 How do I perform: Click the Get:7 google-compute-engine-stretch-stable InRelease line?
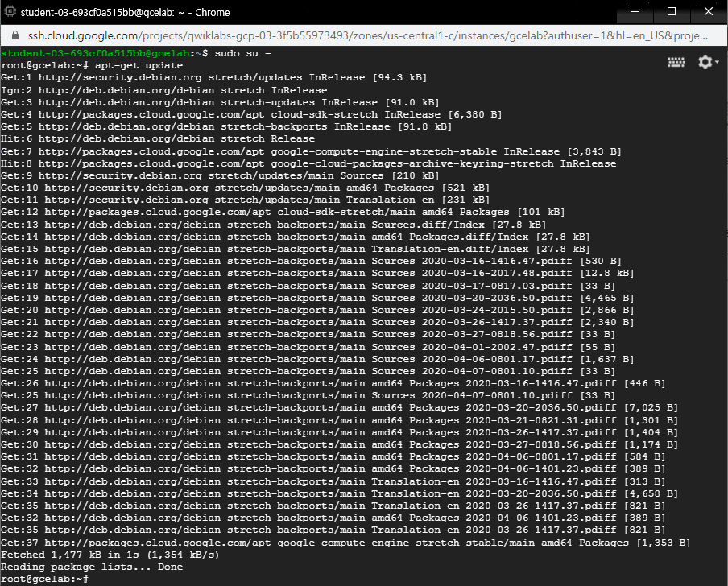311,151
